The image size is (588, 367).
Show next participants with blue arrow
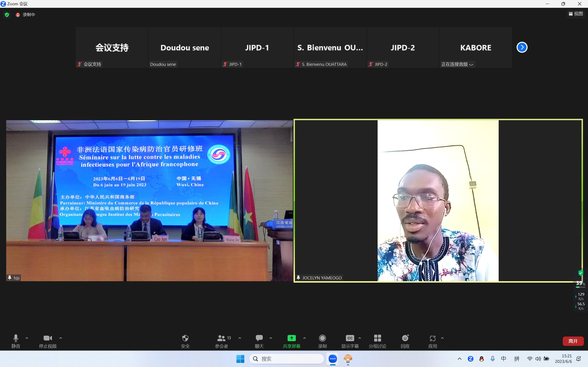[x=522, y=47]
